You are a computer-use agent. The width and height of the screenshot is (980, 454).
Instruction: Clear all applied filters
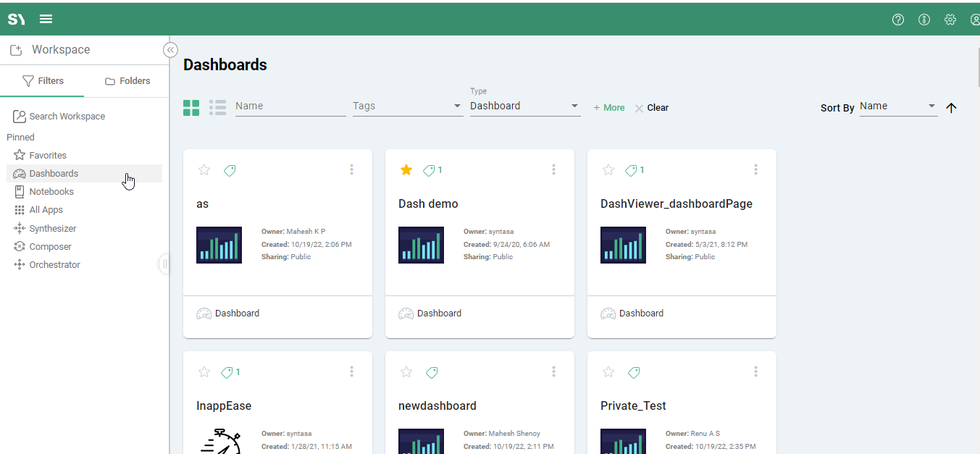(651, 108)
